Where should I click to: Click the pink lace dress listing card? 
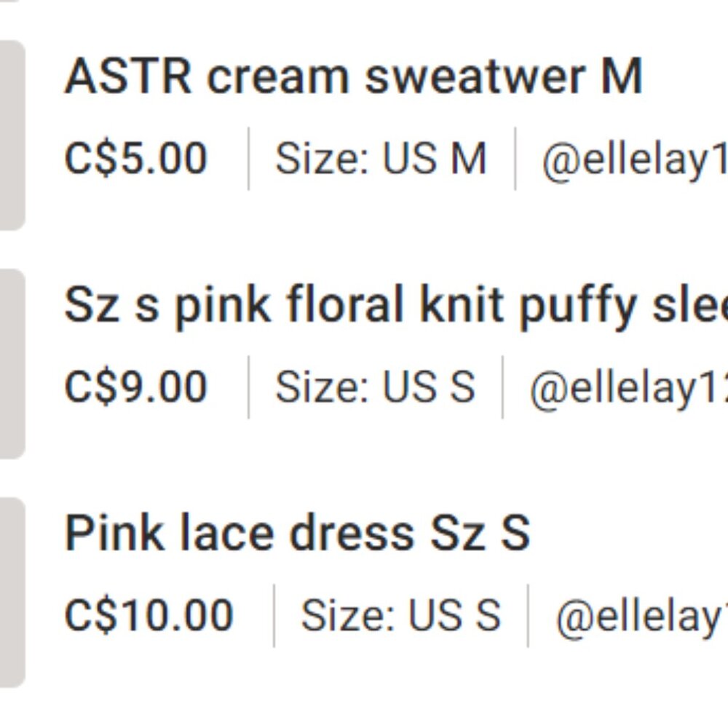[x=364, y=575]
